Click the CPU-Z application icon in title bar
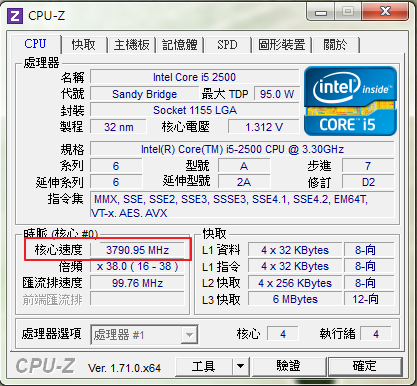Screen dimensions: 417x386 click(15, 16)
